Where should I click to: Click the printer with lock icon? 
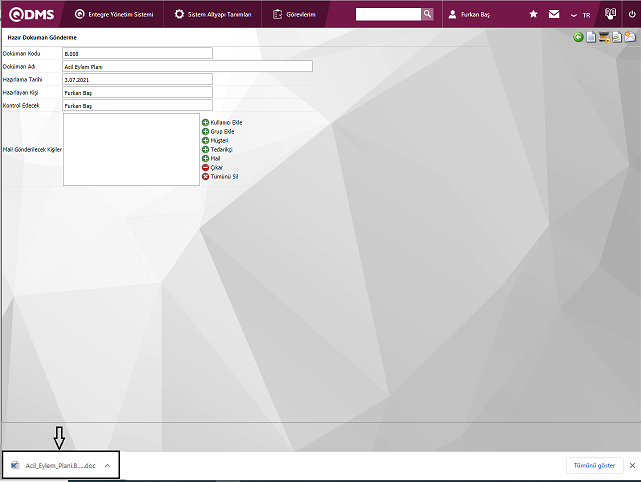tap(604, 37)
